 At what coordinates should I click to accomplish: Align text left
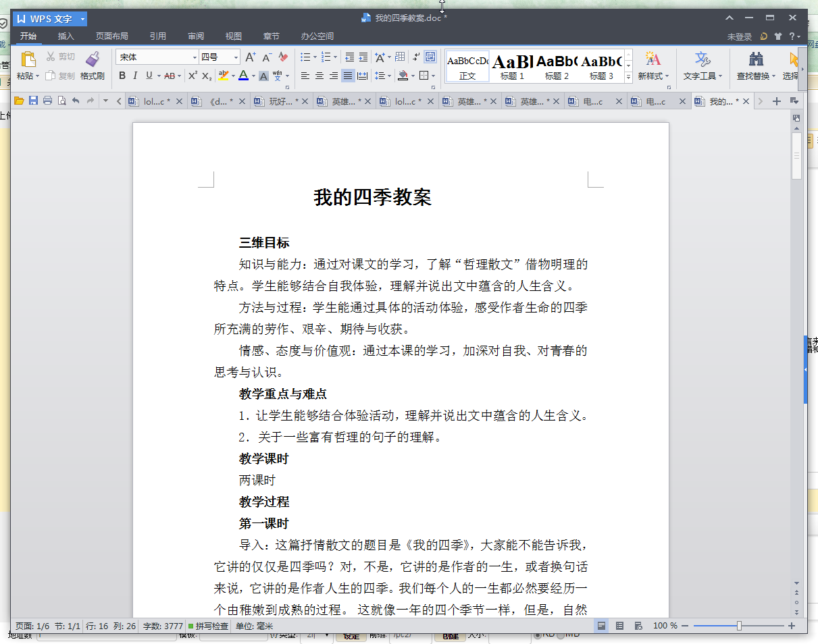click(x=305, y=76)
